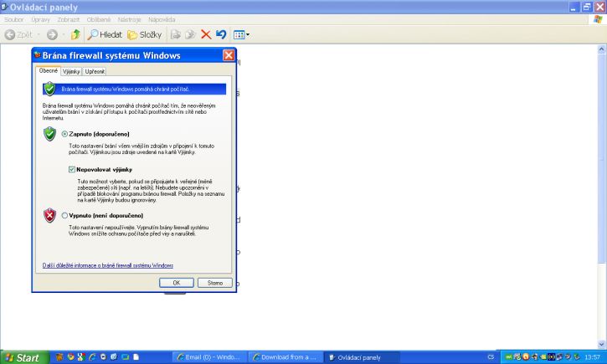The height and width of the screenshot is (364, 607).
Task: Open link Další důležité informace o bráně firewall
Action: coord(108,265)
